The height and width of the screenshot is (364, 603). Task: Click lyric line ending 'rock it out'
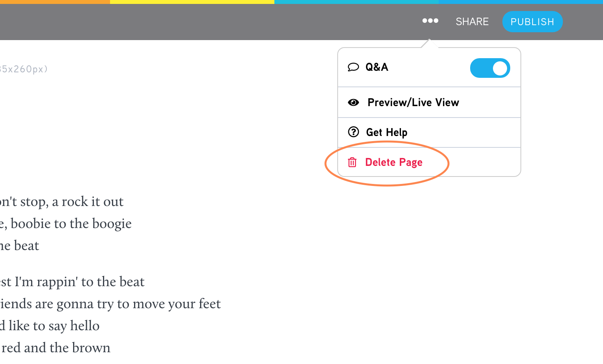[x=62, y=202]
